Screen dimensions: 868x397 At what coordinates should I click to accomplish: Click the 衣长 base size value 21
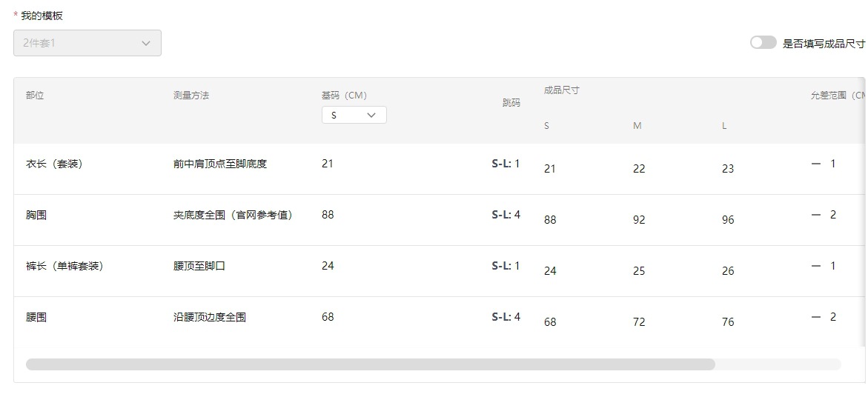(328, 164)
